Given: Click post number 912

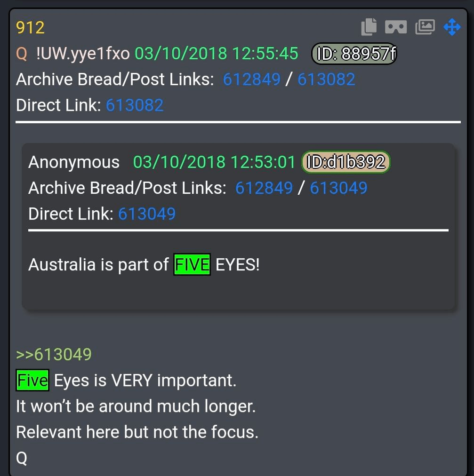Looking at the screenshot, I should tap(31, 28).
